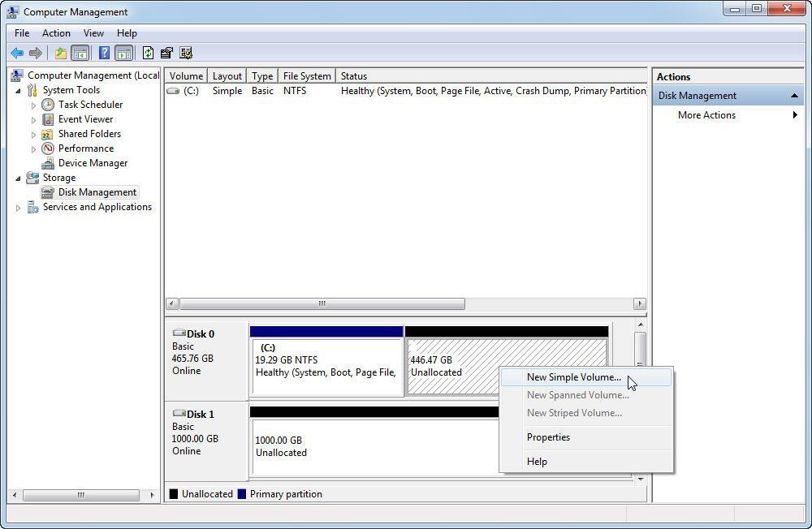Choose Help from the context menu
This screenshot has height=529, width=812.
[586, 462]
